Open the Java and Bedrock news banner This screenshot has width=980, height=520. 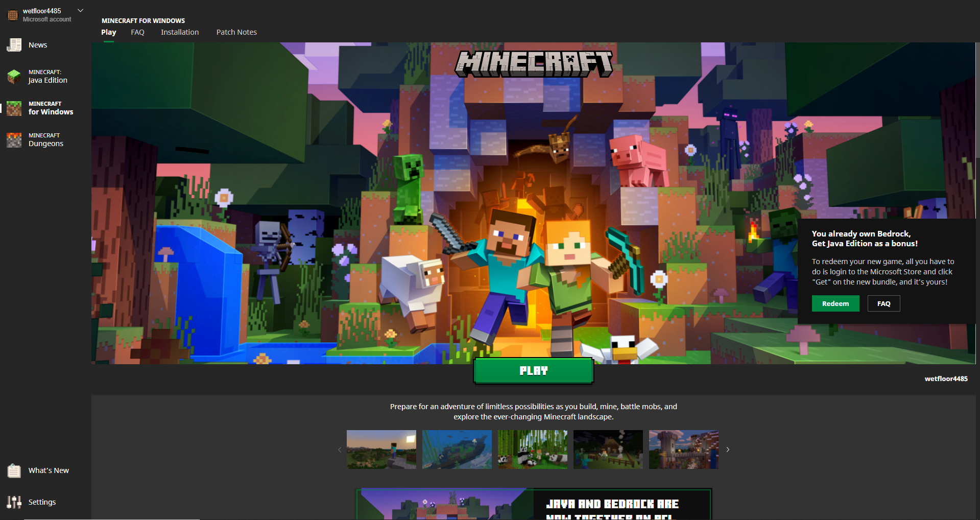click(x=534, y=504)
